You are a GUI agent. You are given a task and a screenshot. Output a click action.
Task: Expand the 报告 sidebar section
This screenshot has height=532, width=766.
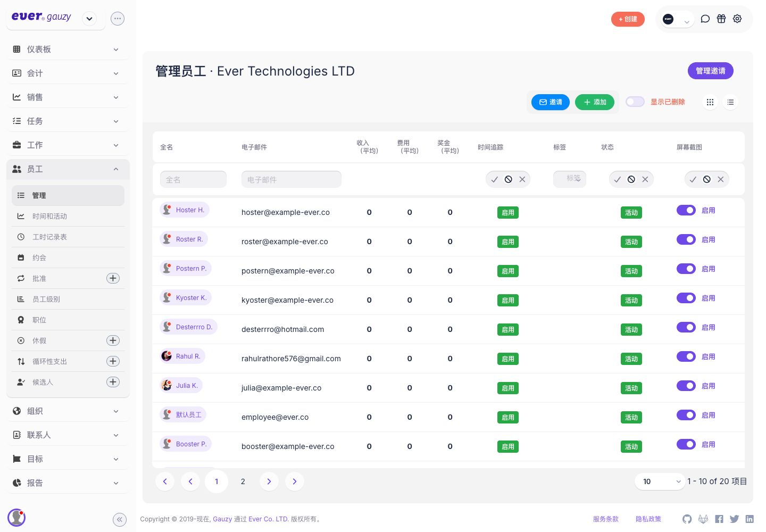click(68, 483)
